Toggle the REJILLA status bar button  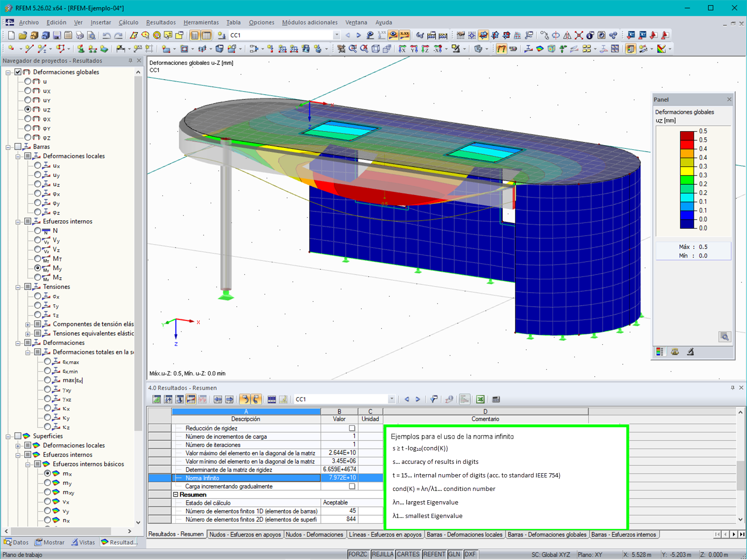tap(382, 554)
